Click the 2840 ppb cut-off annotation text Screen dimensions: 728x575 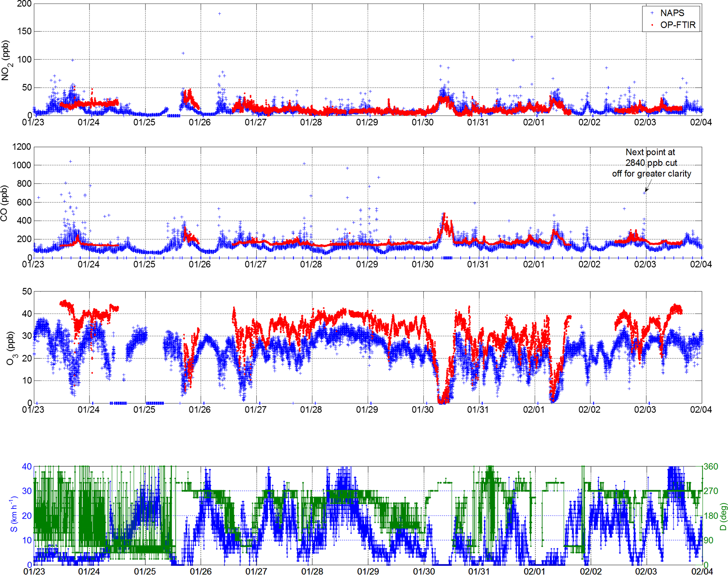pyautogui.click(x=651, y=163)
